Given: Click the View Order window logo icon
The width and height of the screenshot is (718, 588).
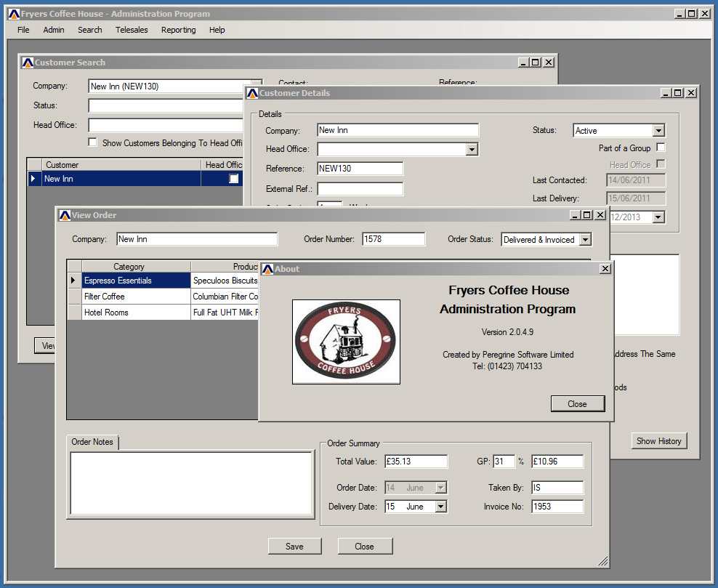Looking at the screenshot, I should [x=65, y=215].
